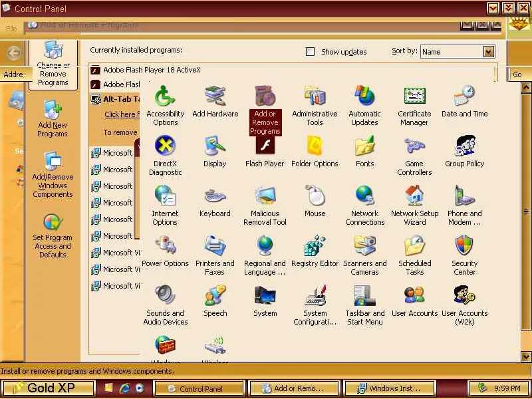Image resolution: width=532 pixels, height=399 pixels.
Task: Follow the 'Click here' support link
Action: [x=122, y=114]
